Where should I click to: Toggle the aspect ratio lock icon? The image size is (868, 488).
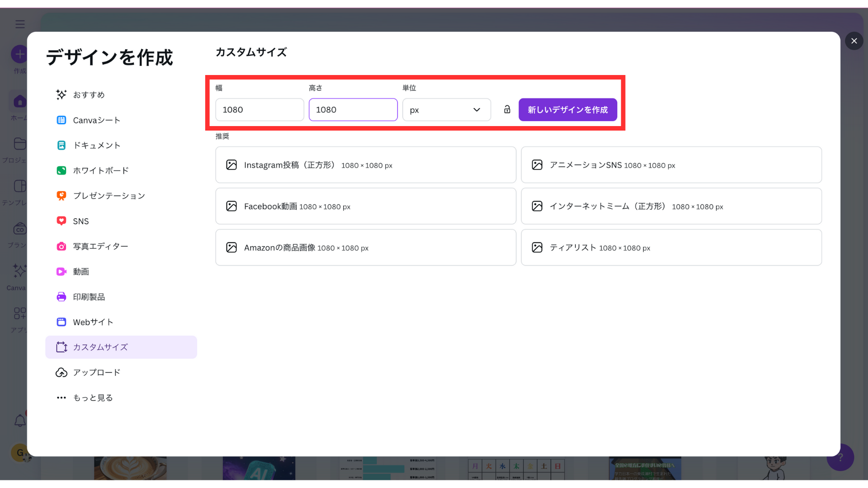pos(507,109)
